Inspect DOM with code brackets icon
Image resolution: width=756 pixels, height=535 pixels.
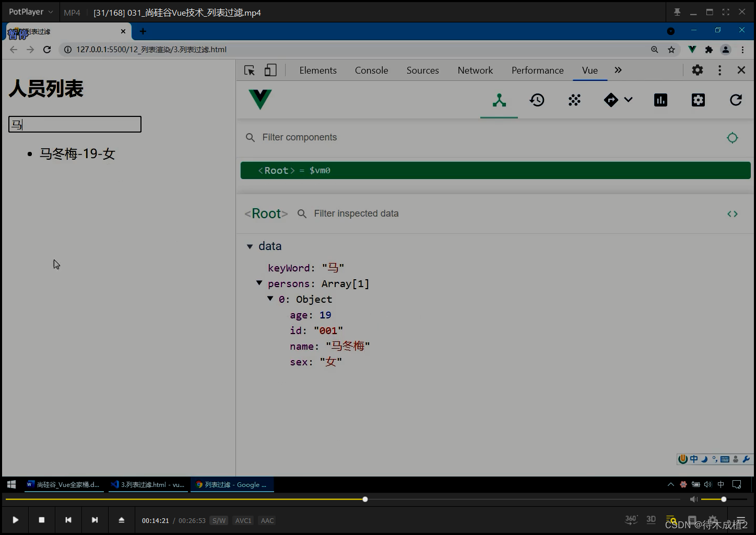click(733, 214)
